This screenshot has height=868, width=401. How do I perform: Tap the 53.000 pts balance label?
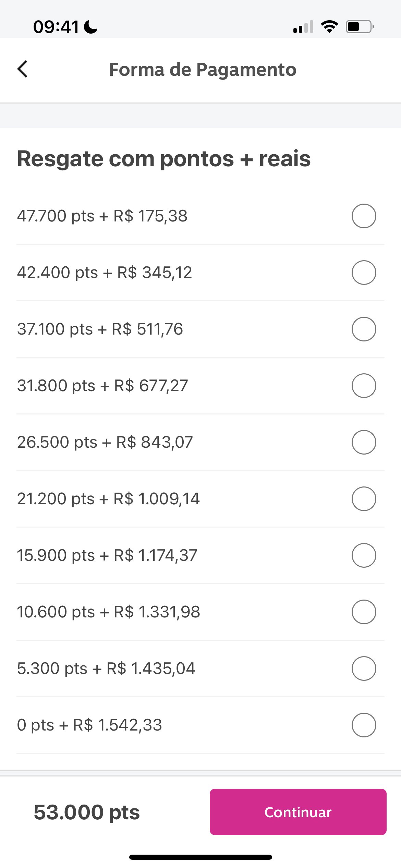[87, 812]
